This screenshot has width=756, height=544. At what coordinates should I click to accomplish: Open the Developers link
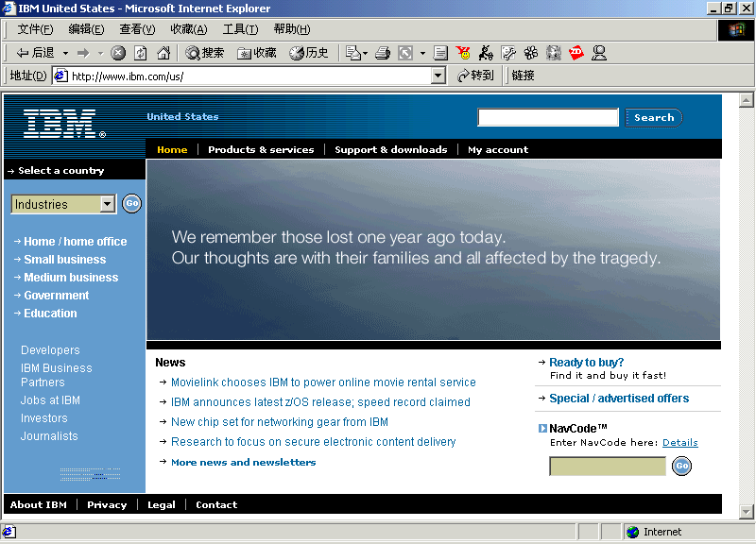[50, 350]
